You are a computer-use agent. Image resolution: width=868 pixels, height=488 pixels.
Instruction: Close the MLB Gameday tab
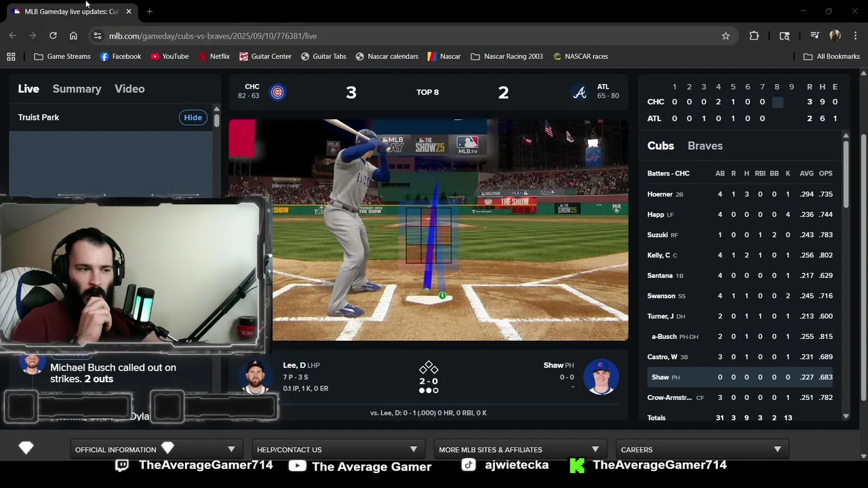pyautogui.click(x=128, y=12)
